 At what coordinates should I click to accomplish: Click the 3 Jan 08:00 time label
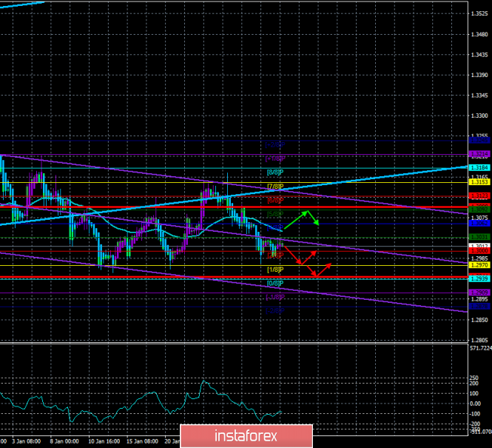click(x=26, y=441)
